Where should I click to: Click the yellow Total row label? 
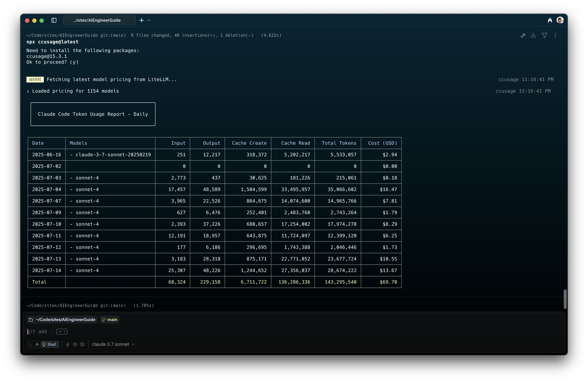pos(39,282)
